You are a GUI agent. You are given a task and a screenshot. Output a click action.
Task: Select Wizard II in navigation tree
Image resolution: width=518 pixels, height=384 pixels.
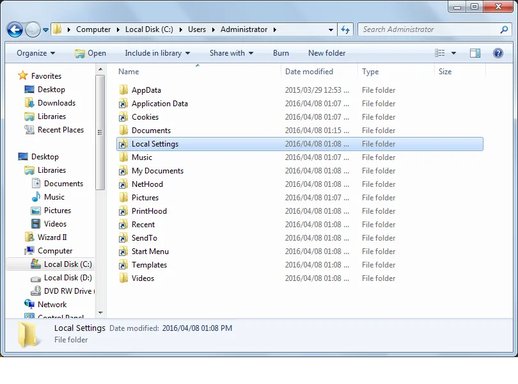pyautogui.click(x=46, y=237)
